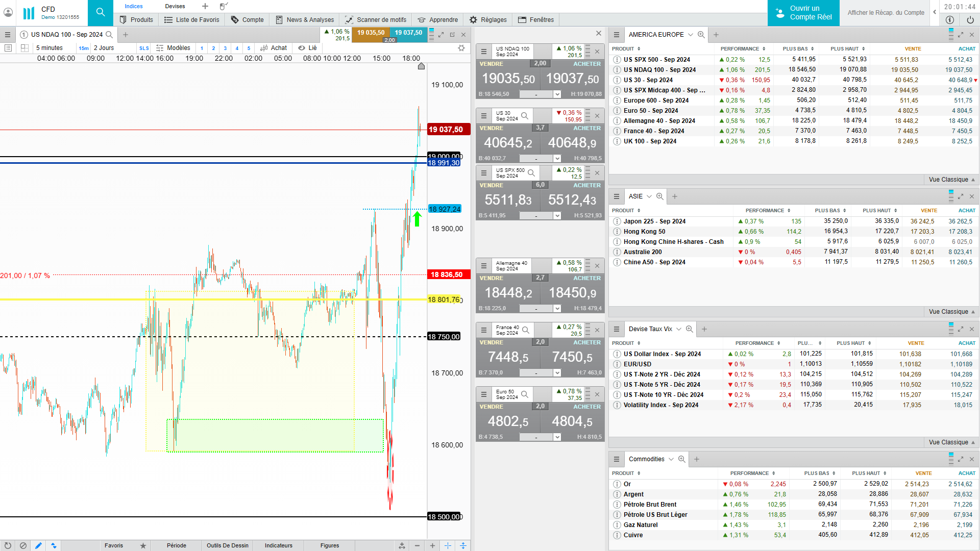Expand the AMERICA EUROPE list dropdown
The height and width of the screenshot is (551, 980).
(x=691, y=35)
